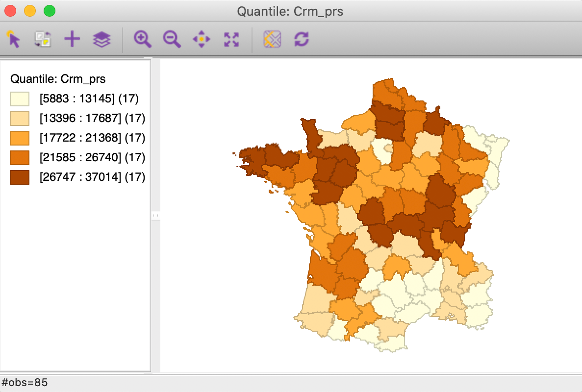This screenshot has width=582, height=392.
Task: Activate the zoom in magnifier
Action: (143, 39)
